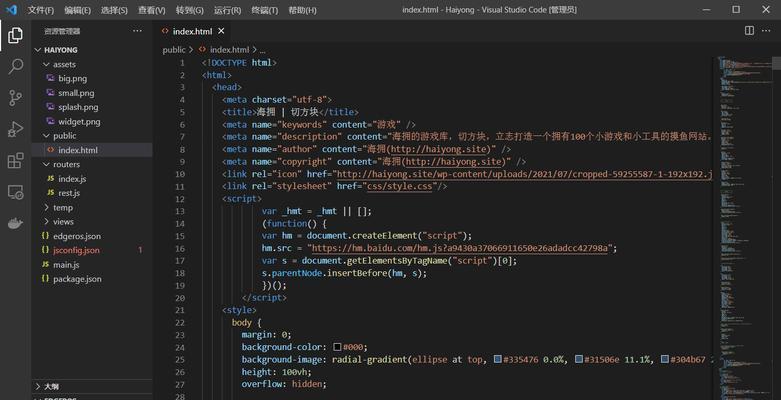Close the index.html editor tab

click(x=221, y=31)
